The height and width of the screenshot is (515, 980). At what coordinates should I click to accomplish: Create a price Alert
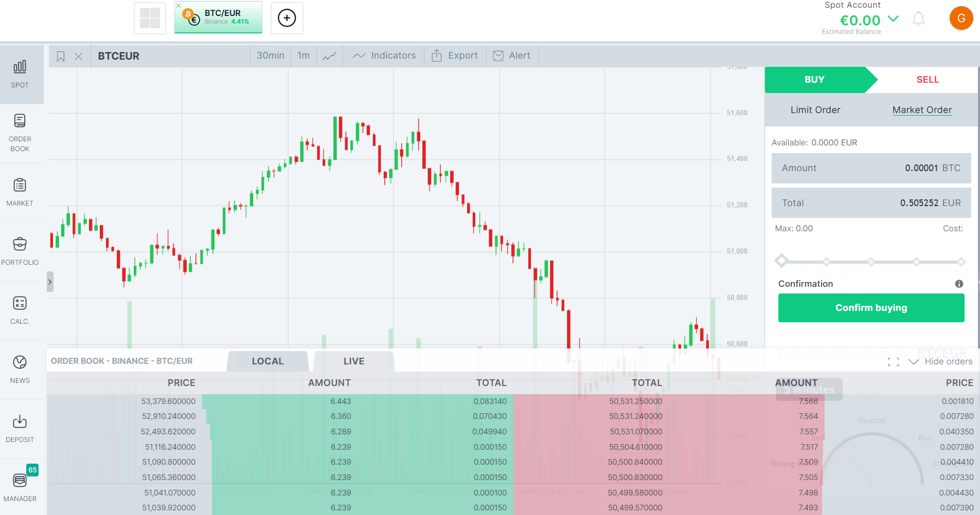(512, 56)
